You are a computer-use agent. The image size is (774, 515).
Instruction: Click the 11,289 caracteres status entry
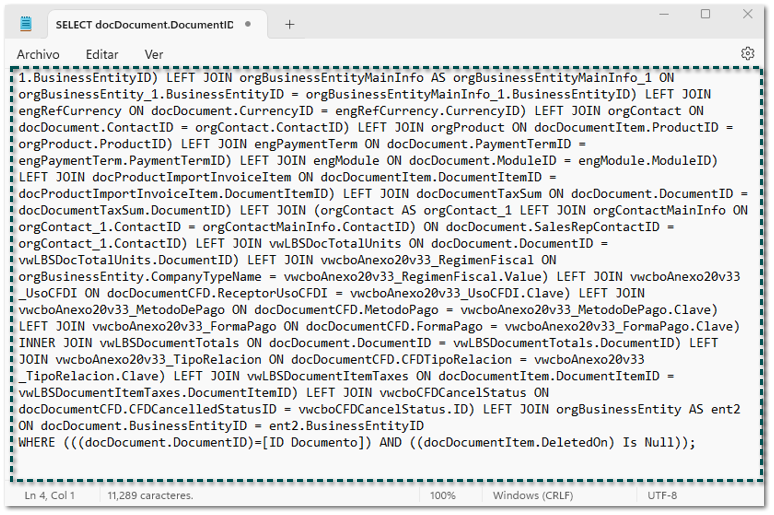tap(151, 495)
